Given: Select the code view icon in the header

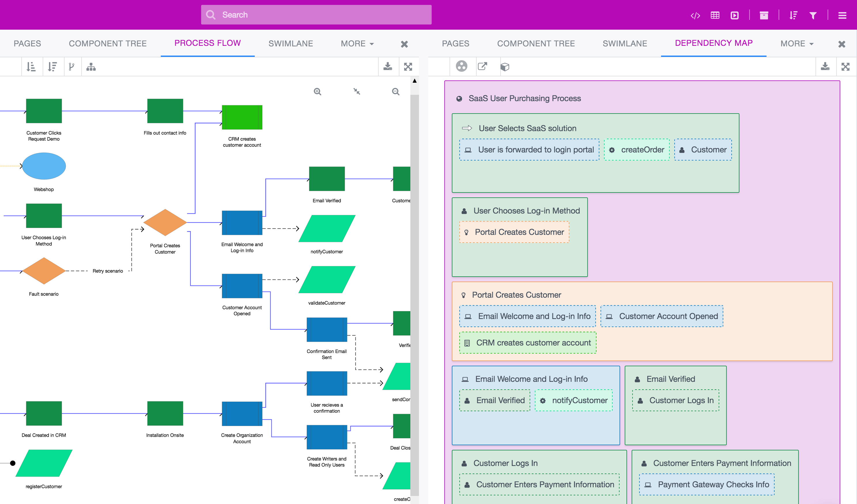Looking at the screenshot, I should coord(695,15).
